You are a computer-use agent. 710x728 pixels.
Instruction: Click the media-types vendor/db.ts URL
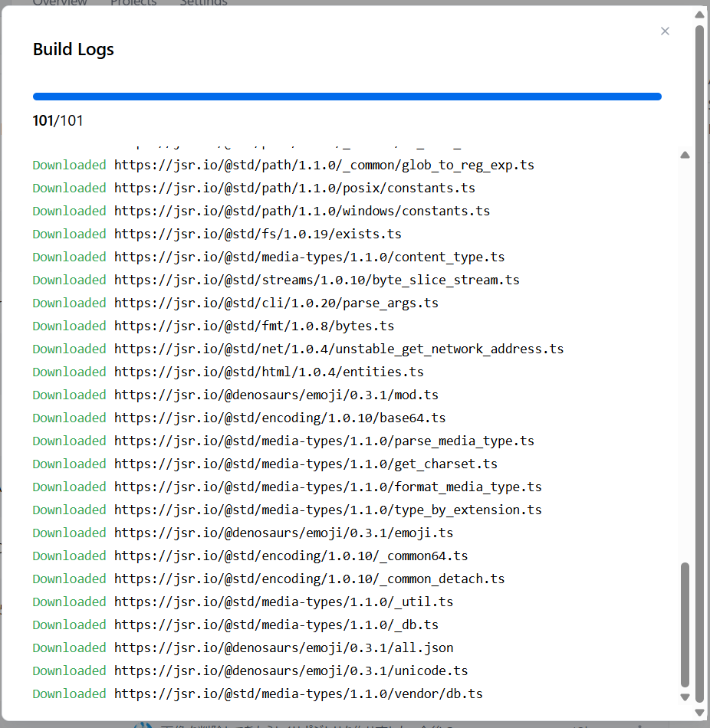(298, 694)
